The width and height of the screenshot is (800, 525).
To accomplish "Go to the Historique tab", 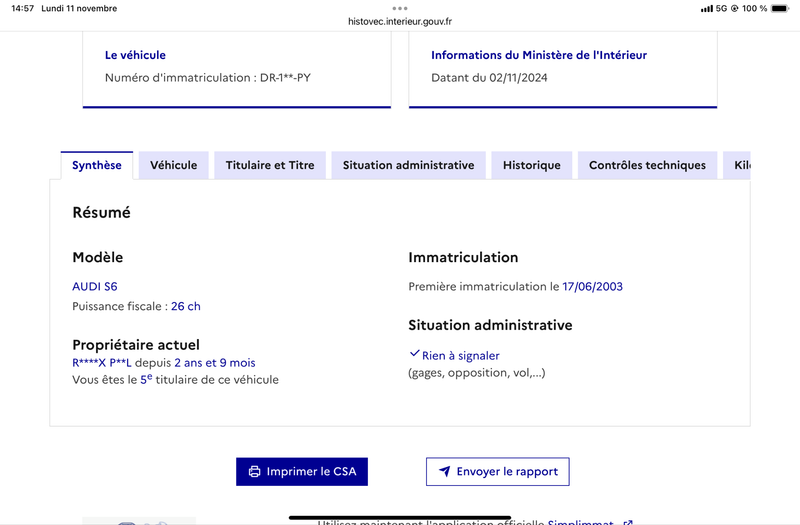I will tap(532, 165).
